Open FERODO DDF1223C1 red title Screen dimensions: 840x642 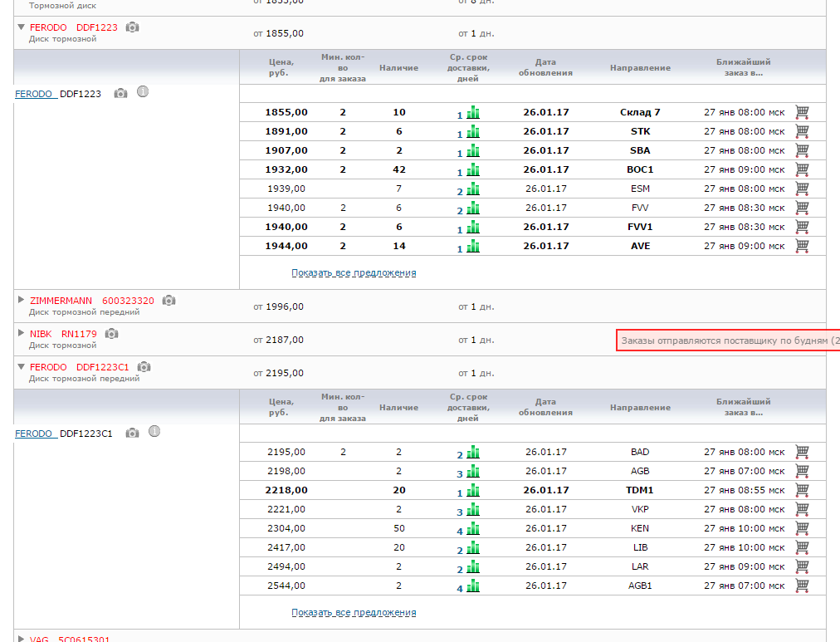click(80, 367)
